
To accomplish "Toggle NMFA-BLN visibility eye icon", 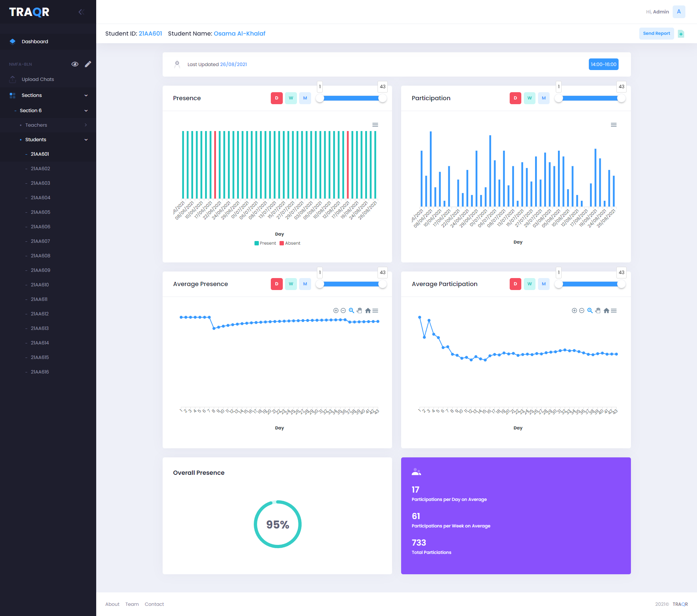I will [x=75, y=64].
